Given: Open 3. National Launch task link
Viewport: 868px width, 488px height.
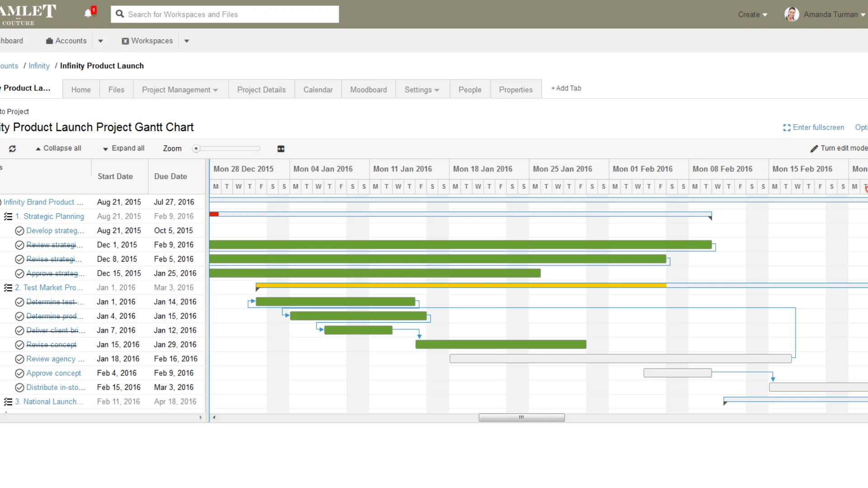Looking at the screenshot, I should [x=49, y=402].
